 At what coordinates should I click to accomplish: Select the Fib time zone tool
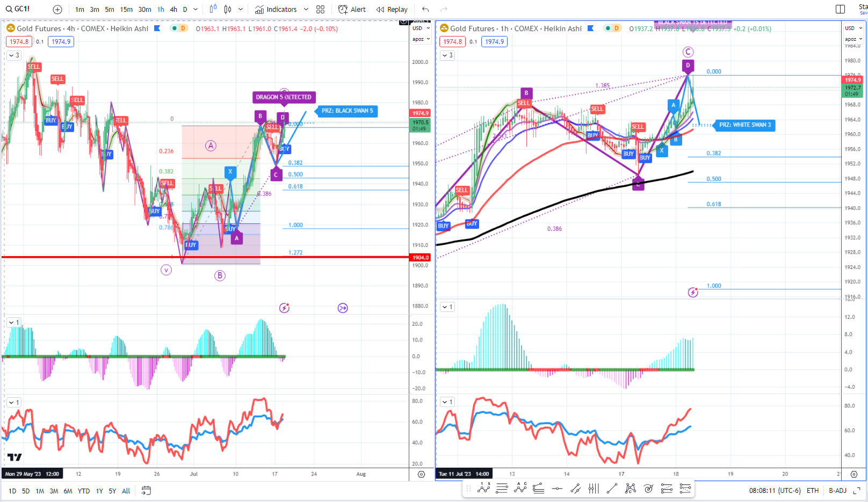tap(594, 488)
